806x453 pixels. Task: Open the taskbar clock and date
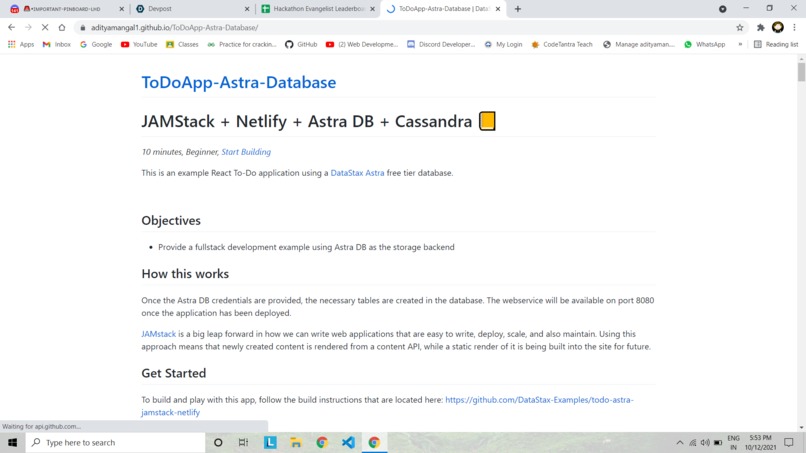(x=760, y=442)
